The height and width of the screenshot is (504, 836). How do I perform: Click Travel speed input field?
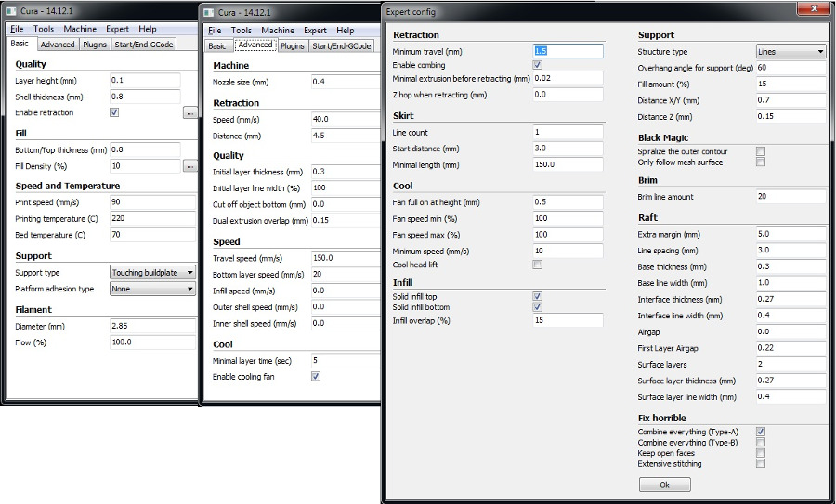[x=346, y=258]
